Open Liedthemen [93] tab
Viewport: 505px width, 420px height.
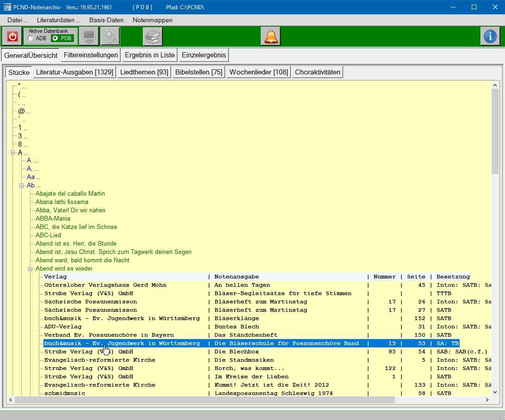pos(144,72)
